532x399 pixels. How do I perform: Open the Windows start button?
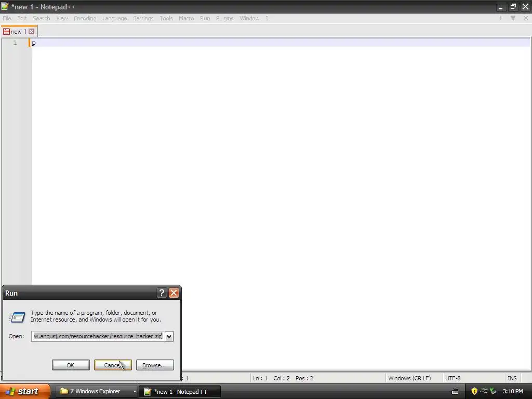(24, 391)
